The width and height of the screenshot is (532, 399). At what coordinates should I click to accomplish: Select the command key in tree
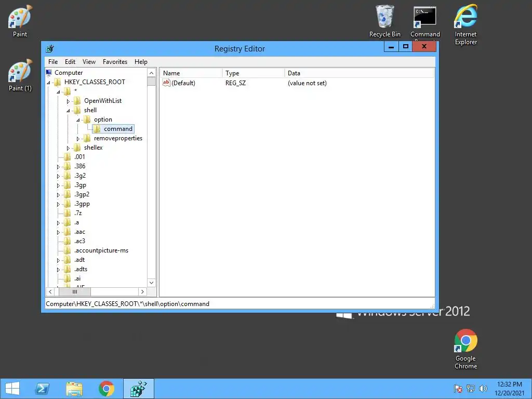click(x=118, y=129)
